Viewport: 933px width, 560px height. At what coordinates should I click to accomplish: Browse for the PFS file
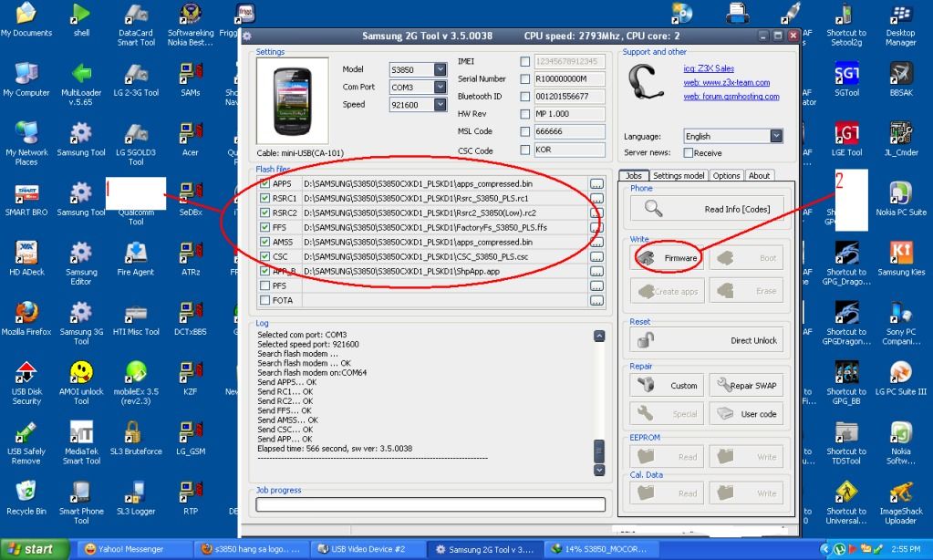click(596, 286)
